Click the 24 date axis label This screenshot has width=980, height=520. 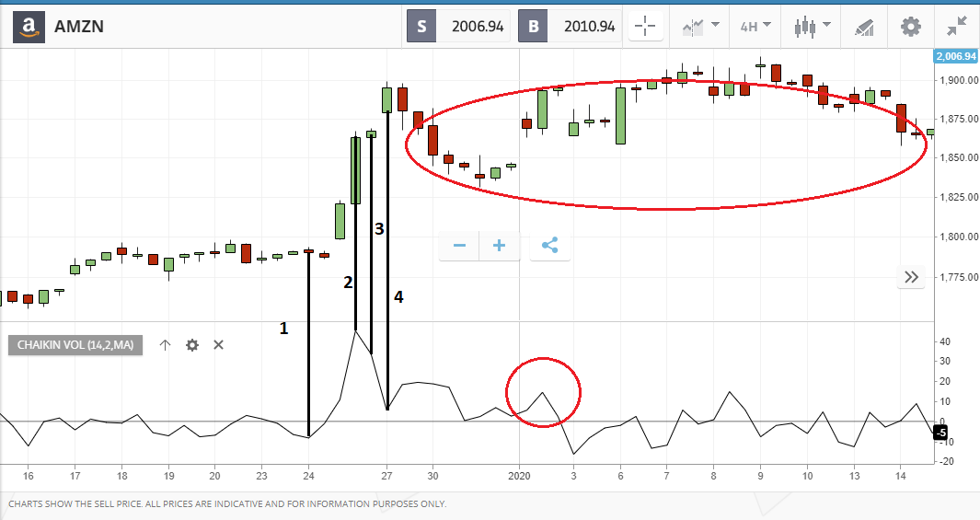pos(309,476)
